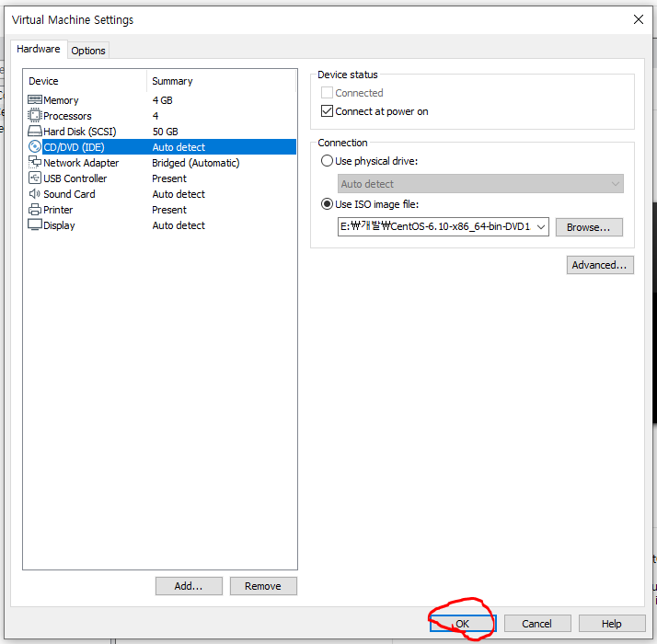The width and height of the screenshot is (657, 644).
Task: Switch to the Hardware tab
Action: click(39, 49)
